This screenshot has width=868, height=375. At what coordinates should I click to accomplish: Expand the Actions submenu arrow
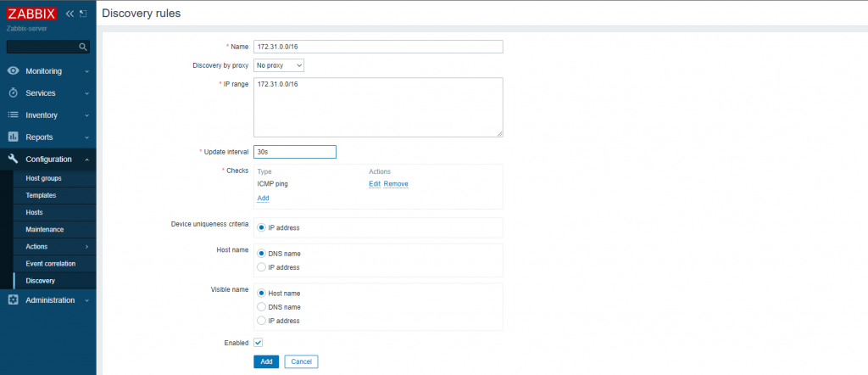click(87, 247)
